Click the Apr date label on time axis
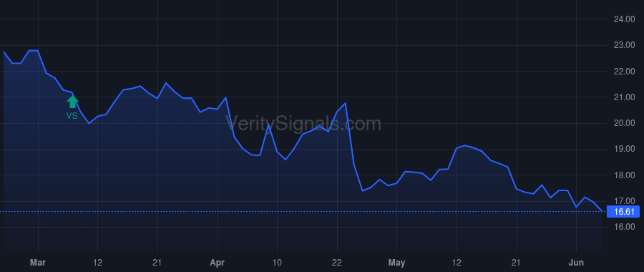The height and width of the screenshot is (272, 644). [218, 263]
